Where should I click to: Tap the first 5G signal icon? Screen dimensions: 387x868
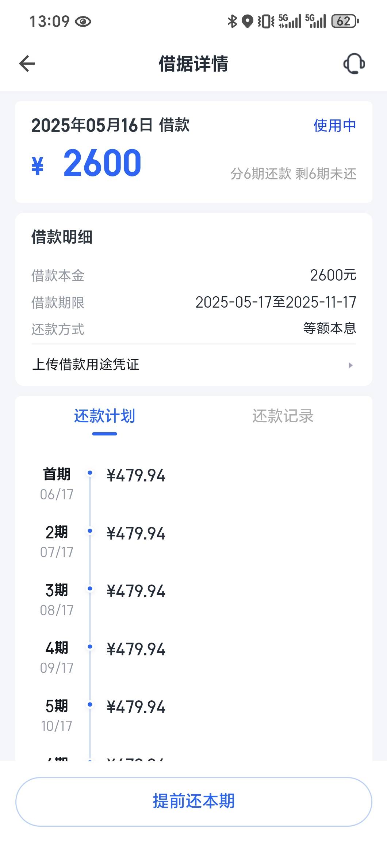[x=290, y=21]
